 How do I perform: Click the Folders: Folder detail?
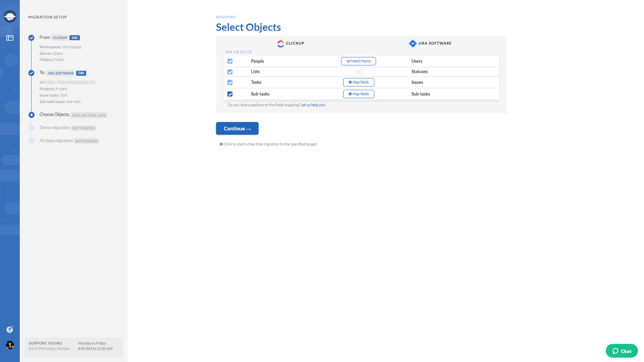point(52,60)
